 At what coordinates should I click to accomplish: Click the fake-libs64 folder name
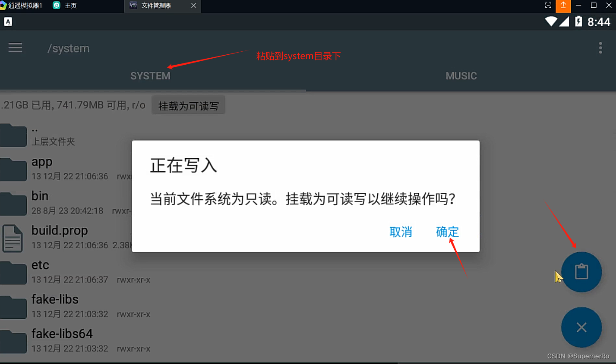point(62,334)
